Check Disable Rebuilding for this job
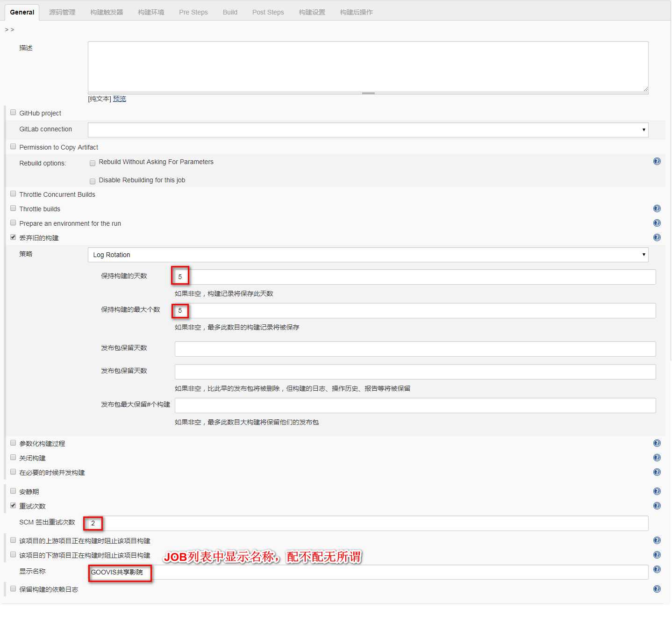The height and width of the screenshot is (624, 672). click(93, 181)
